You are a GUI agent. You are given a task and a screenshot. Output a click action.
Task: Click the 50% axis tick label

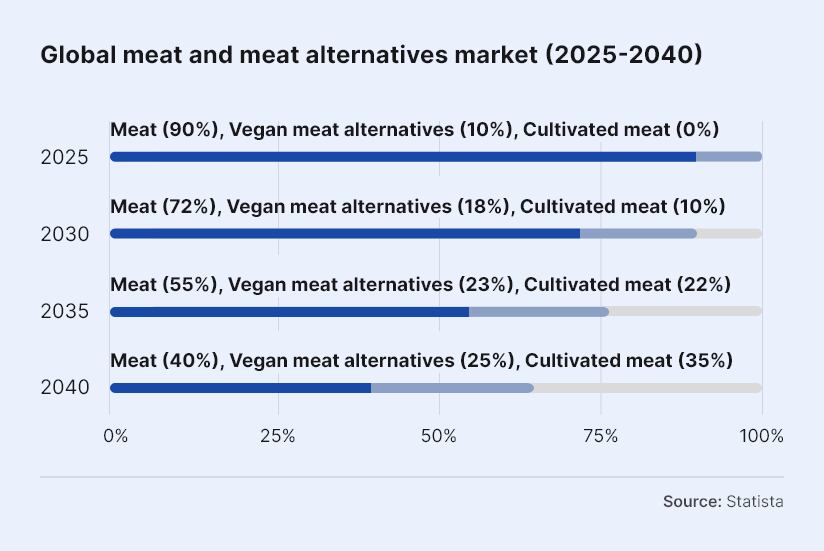(439, 436)
